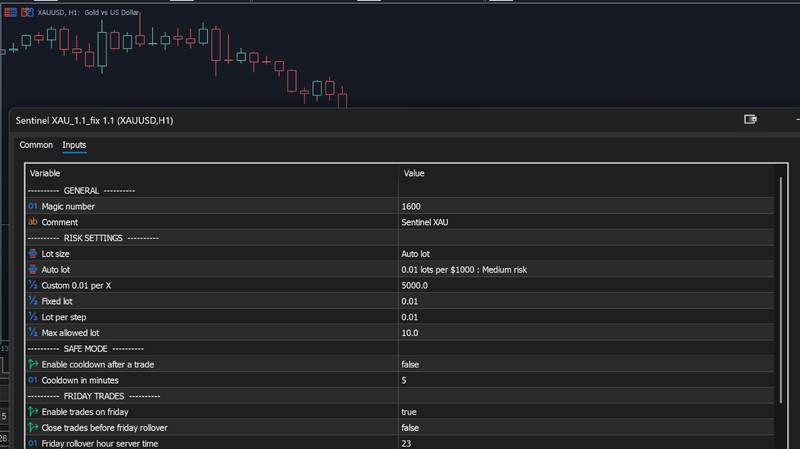Select the Magic number integer icon
This screenshot has width=800, height=449.
pyautogui.click(x=33, y=206)
